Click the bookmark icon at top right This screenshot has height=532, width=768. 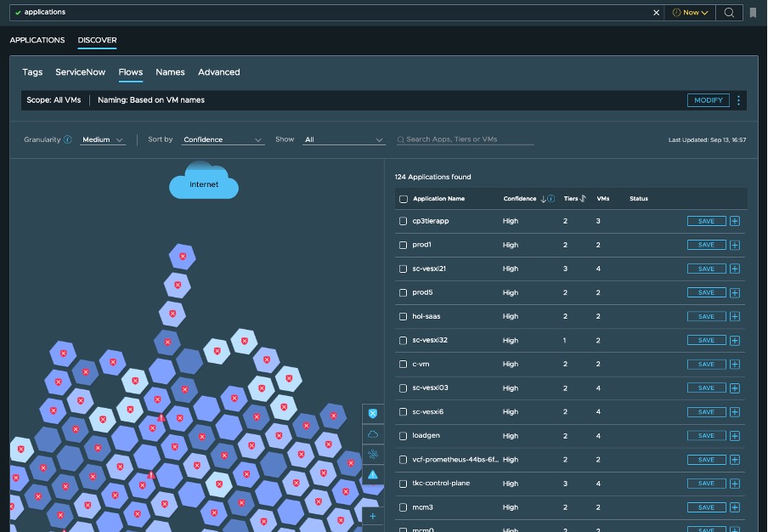pos(753,13)
